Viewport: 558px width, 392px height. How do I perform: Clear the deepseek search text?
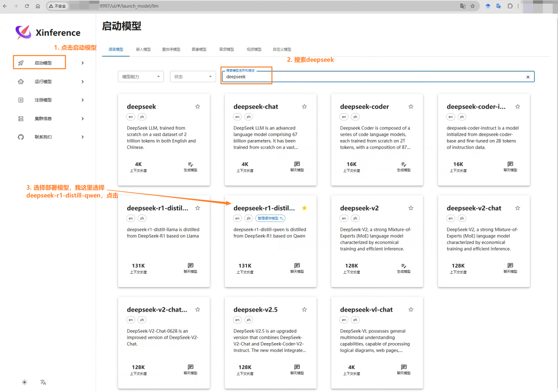coord(528,77)
